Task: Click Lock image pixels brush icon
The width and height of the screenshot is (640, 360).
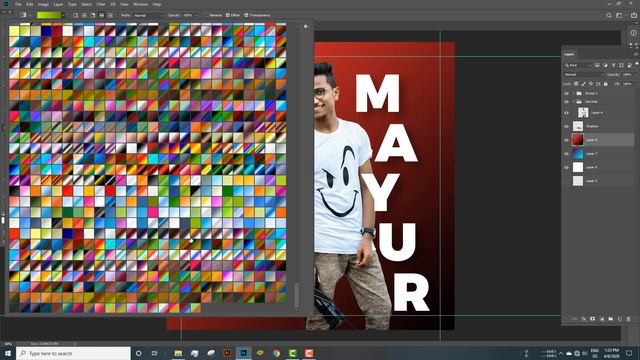Action: (x=583, y=84)
